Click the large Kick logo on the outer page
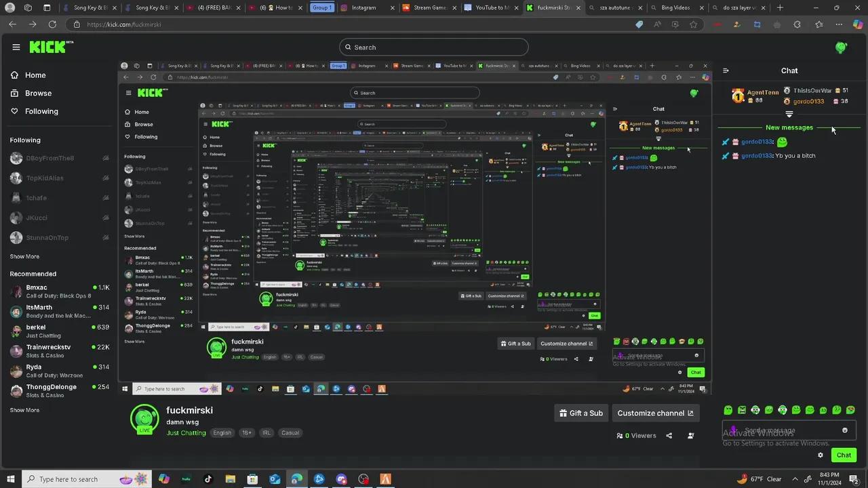Screen dimensions: 868x488 pyautogui.click(x=48, y=47)
